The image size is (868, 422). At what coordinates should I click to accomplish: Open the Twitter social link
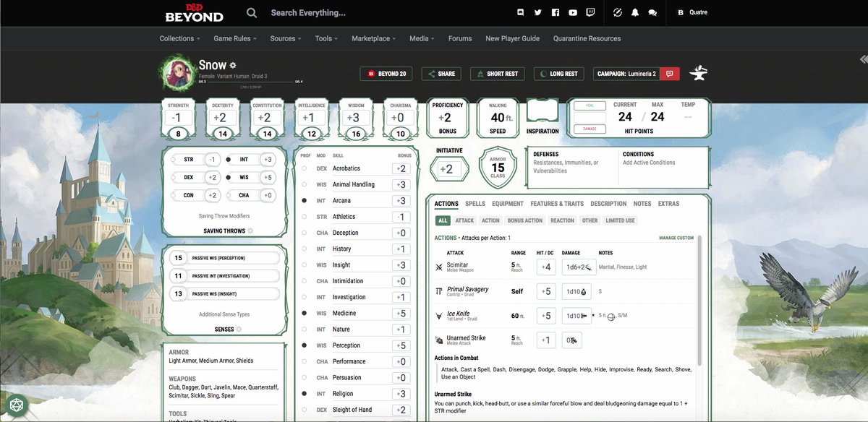tap(537, 12)
